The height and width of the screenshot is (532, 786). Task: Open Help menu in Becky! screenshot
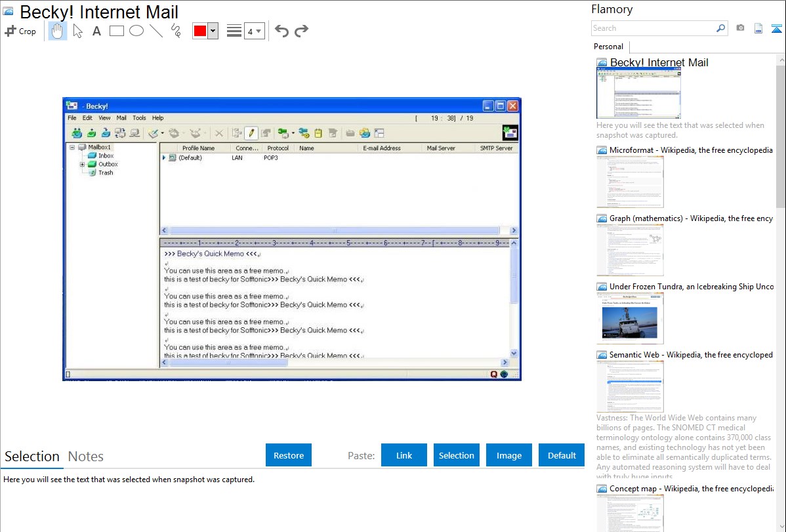click(158, 118)
